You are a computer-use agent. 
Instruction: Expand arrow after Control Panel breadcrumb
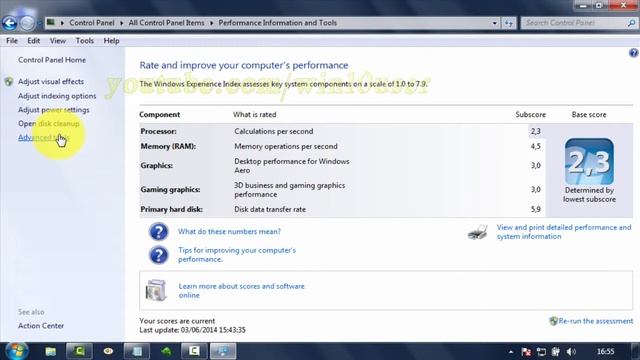(122, 23)
